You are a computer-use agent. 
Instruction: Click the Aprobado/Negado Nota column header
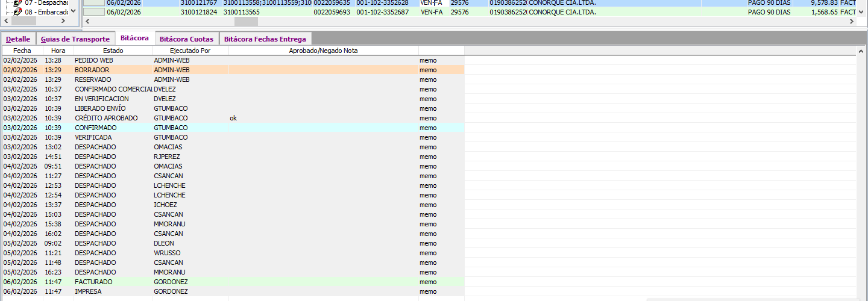tap(322, 51)
